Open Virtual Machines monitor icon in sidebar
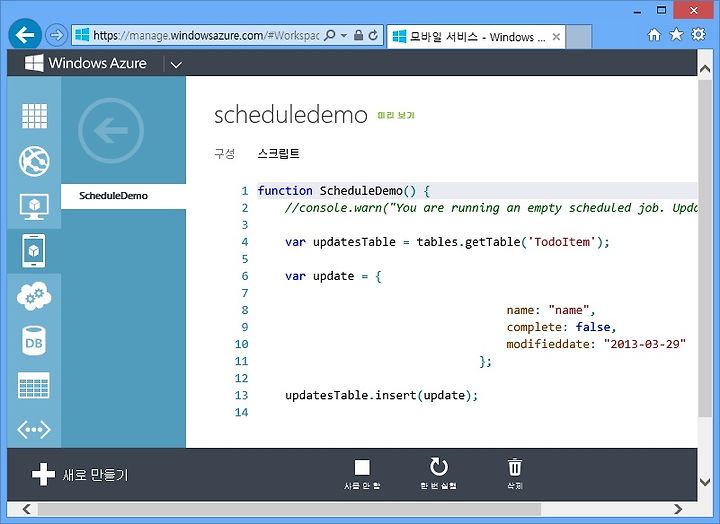The height and width of the screenshot is (524, 720). pos(34,207)
